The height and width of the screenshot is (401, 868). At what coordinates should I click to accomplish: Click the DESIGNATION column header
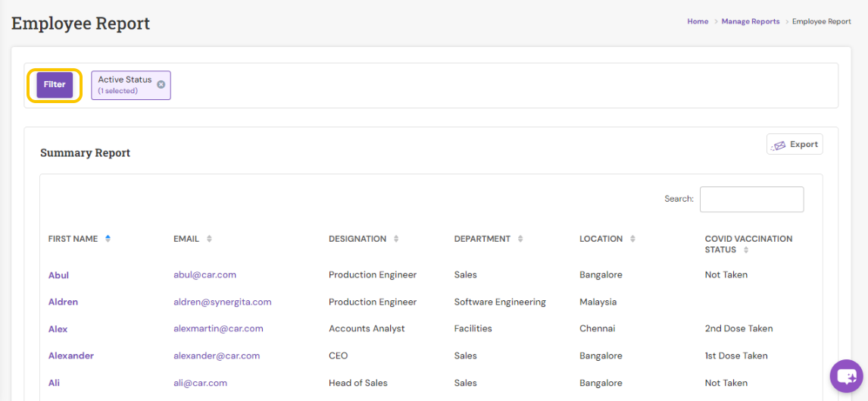358,239
